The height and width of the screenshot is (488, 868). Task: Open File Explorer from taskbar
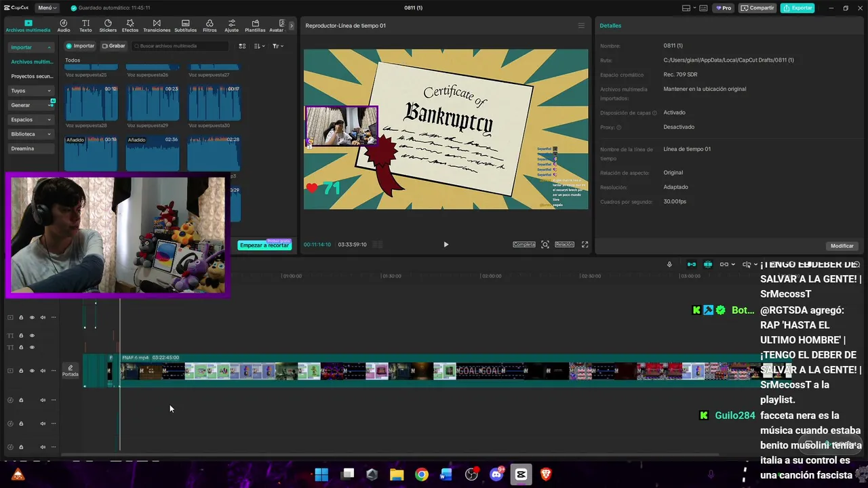point(397,474)
